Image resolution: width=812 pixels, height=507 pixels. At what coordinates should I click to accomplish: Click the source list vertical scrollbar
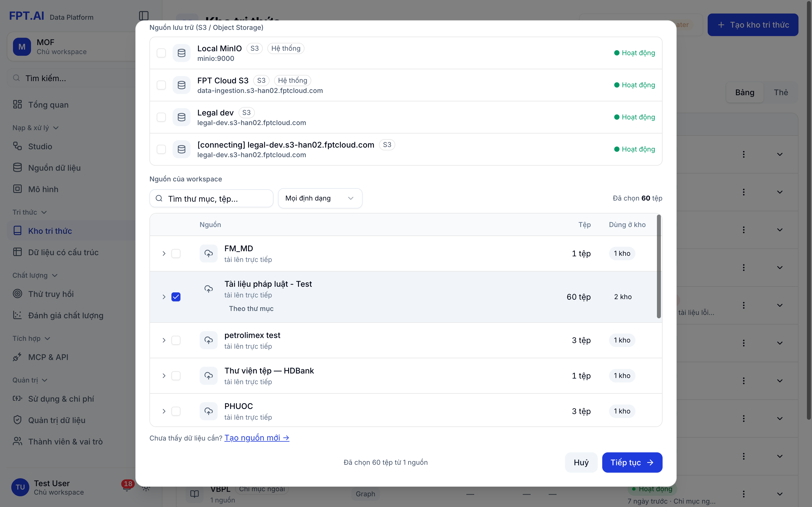point(659,266)
